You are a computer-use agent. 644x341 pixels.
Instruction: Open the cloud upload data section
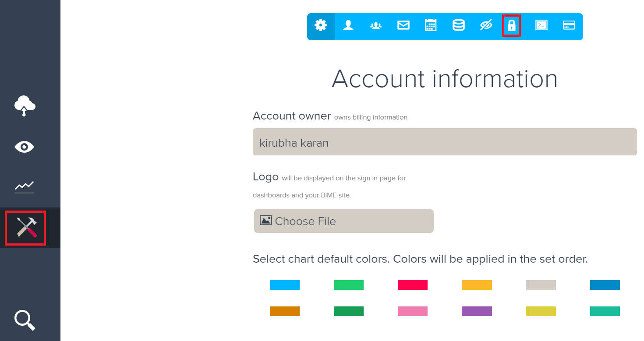click(25, 106)
